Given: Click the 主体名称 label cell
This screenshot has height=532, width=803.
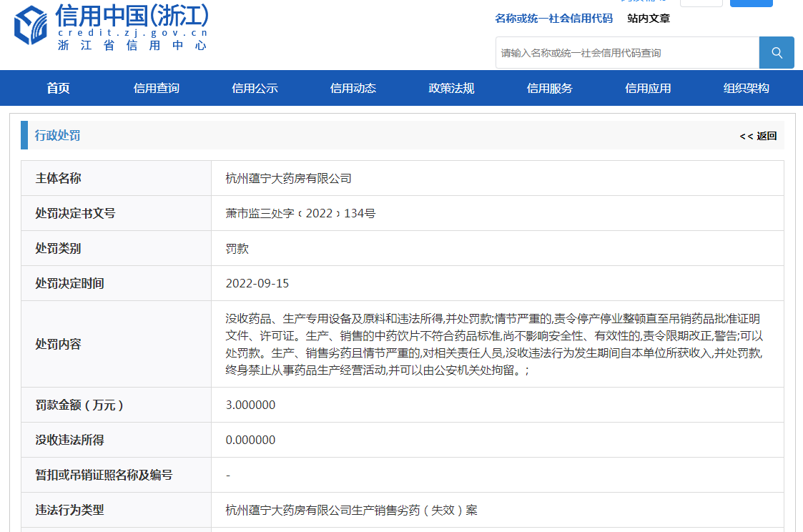Looking at the screenshot, I should pyautogui.click(x=117, y=178).
